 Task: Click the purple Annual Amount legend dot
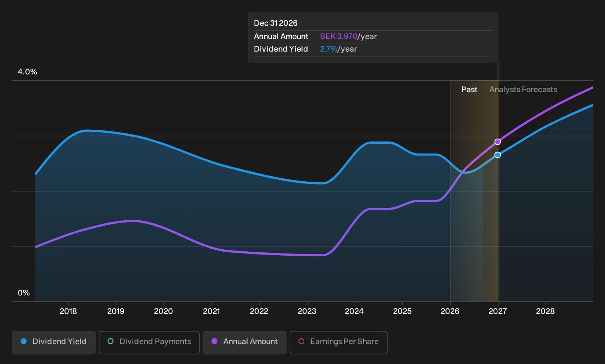point(214,341)
